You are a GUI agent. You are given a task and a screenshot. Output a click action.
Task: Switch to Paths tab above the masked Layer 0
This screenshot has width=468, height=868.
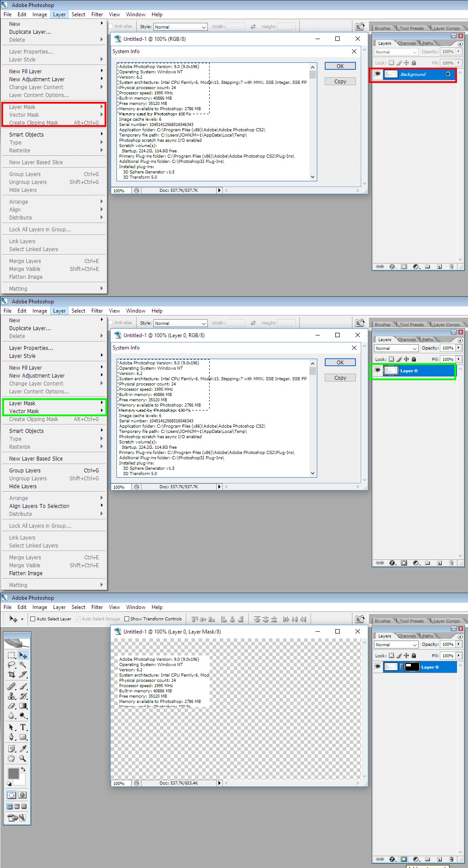click(428, 636)
